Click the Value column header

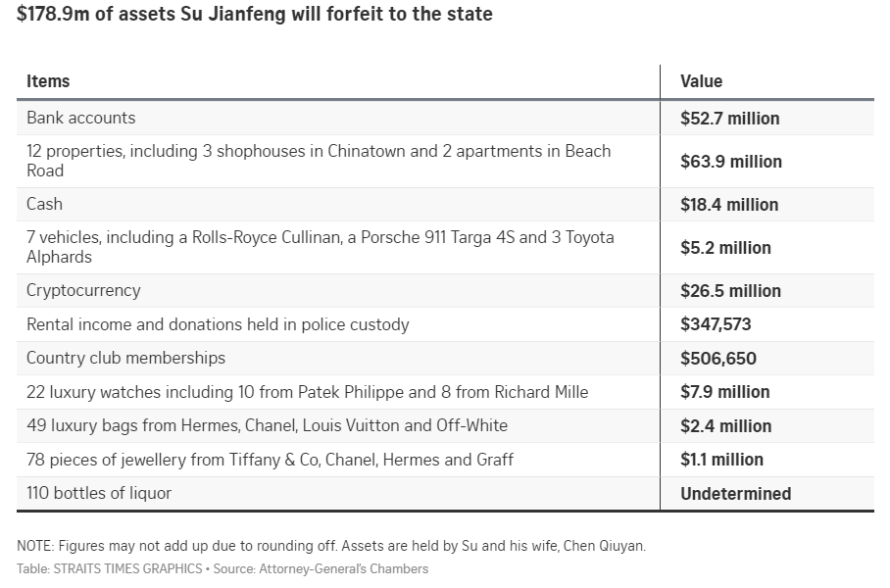pyautogui.click(x=701, y=81)
